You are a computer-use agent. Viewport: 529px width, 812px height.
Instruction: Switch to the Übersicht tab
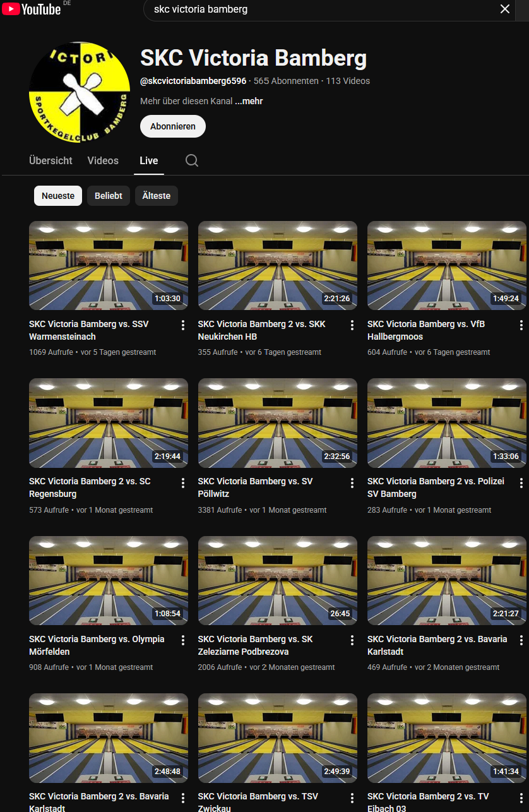pyautogui.click(x=51, y=160)
